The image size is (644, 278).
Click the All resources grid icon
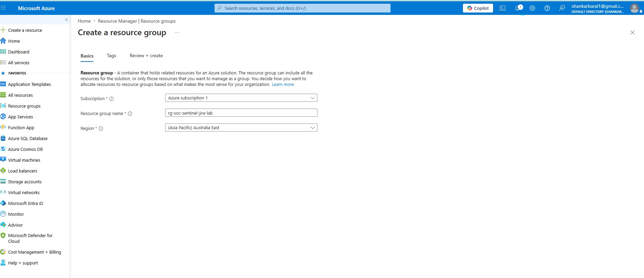click(3, 95)
